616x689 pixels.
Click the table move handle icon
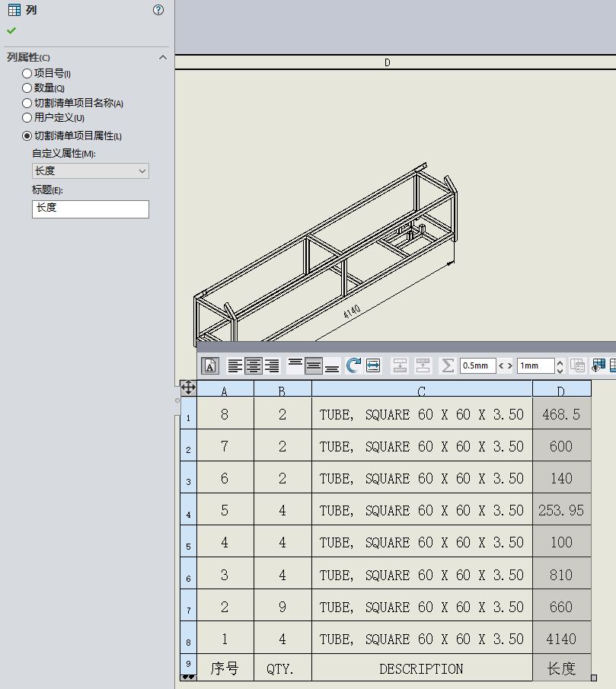(188, 388)
